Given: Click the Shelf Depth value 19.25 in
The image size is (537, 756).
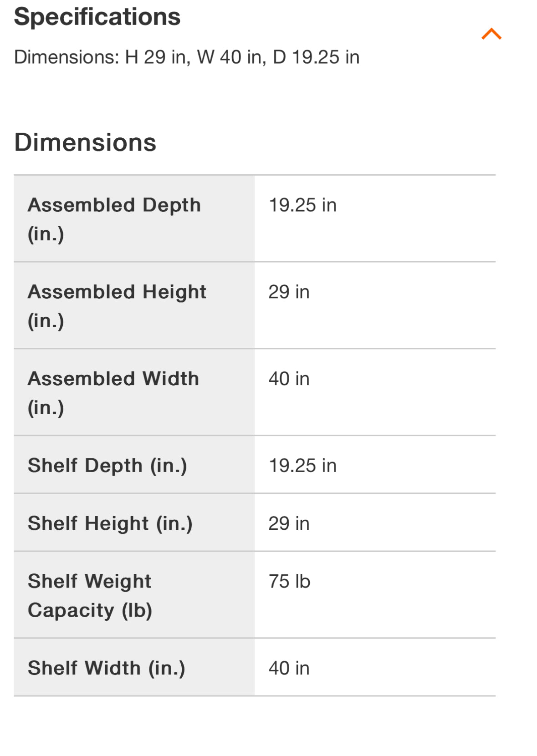Looking at the screenshot, I should tap(302, 466).
